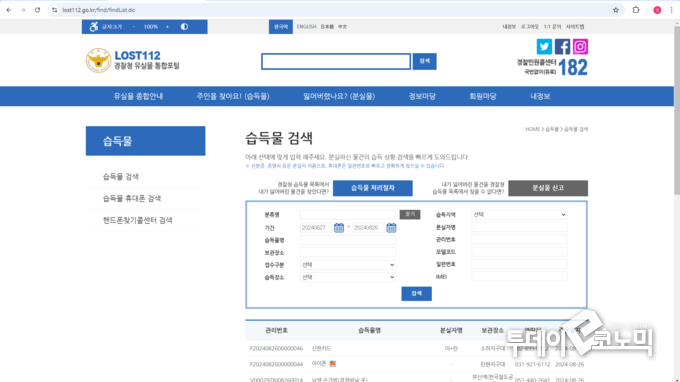Click 찾기 button next to 분류명

pyautogui.click(x=410, y=214)
